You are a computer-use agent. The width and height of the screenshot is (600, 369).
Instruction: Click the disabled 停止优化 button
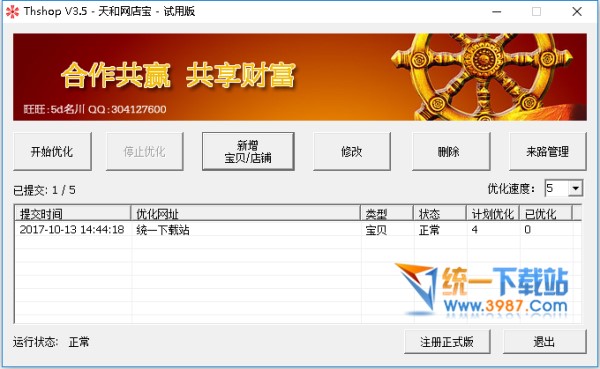tap(145, 152)
